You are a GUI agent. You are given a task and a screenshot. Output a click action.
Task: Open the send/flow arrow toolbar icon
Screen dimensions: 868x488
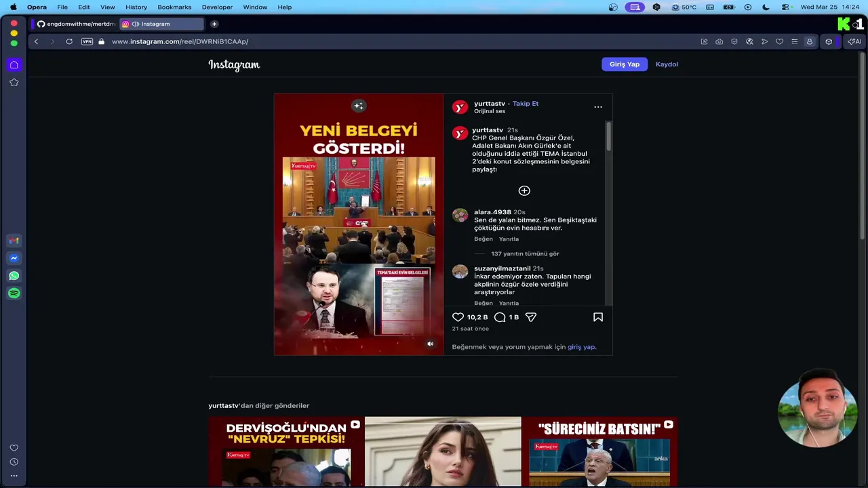click(764, 41)
